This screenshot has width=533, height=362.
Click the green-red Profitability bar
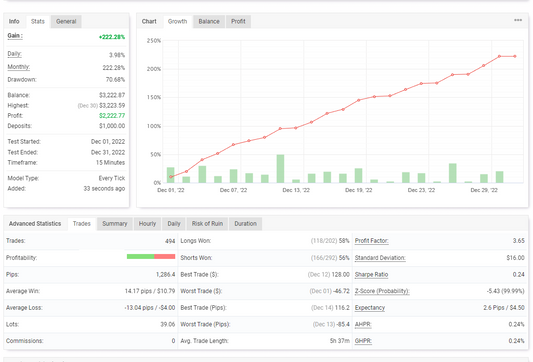151,256
